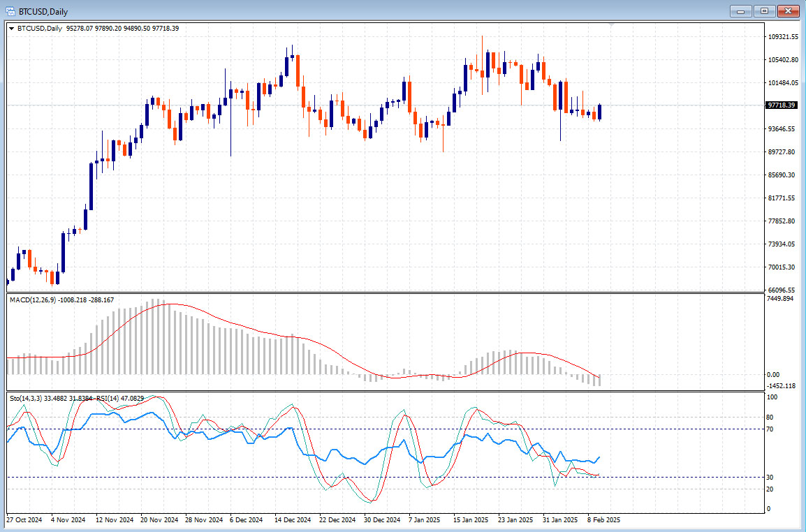Click the 0.00 level on MACD scale
Viewport: 806px width, 532px height.
(x=773, y=375)
